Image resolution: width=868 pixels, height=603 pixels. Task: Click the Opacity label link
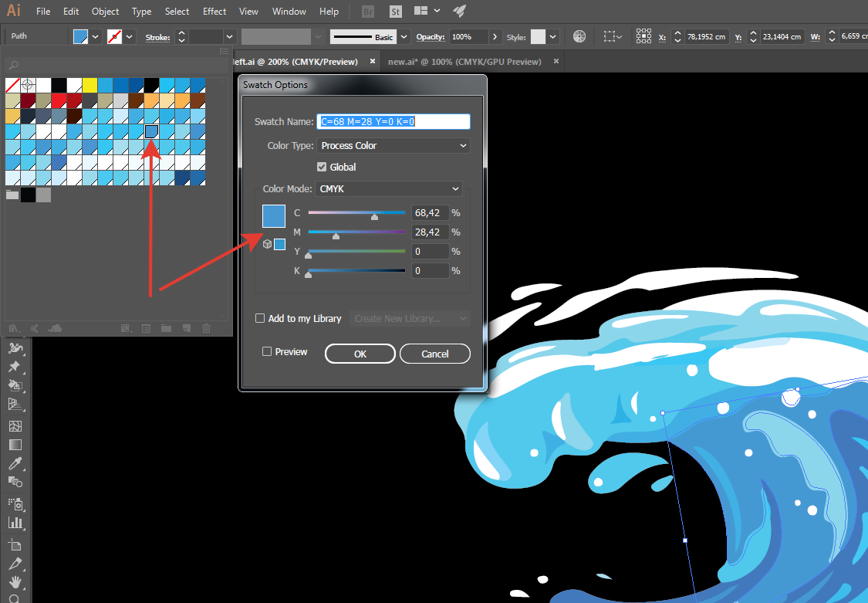pos(431,37)
